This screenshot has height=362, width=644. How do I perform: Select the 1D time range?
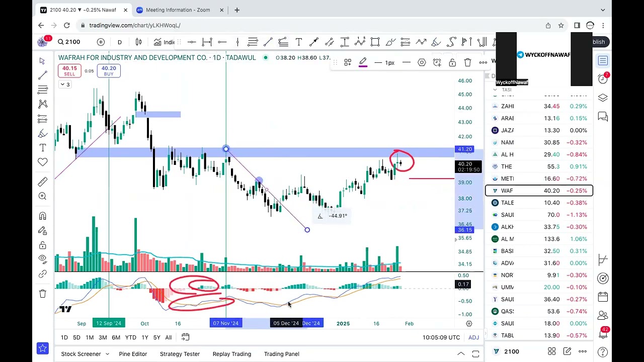point(64,337)
